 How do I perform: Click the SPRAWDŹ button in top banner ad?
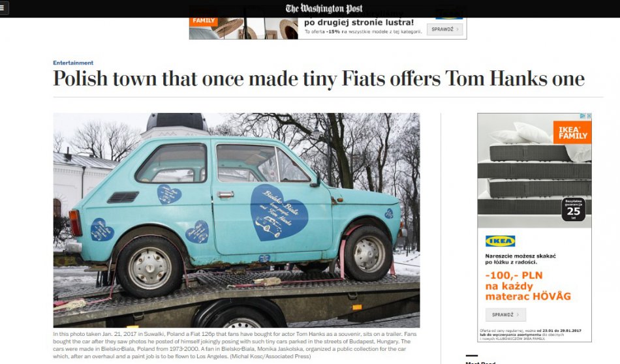(x=445, y=29)
